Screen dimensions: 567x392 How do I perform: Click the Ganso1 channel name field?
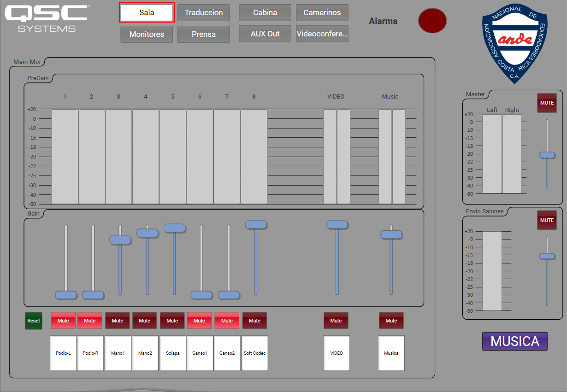coord(200,353)
